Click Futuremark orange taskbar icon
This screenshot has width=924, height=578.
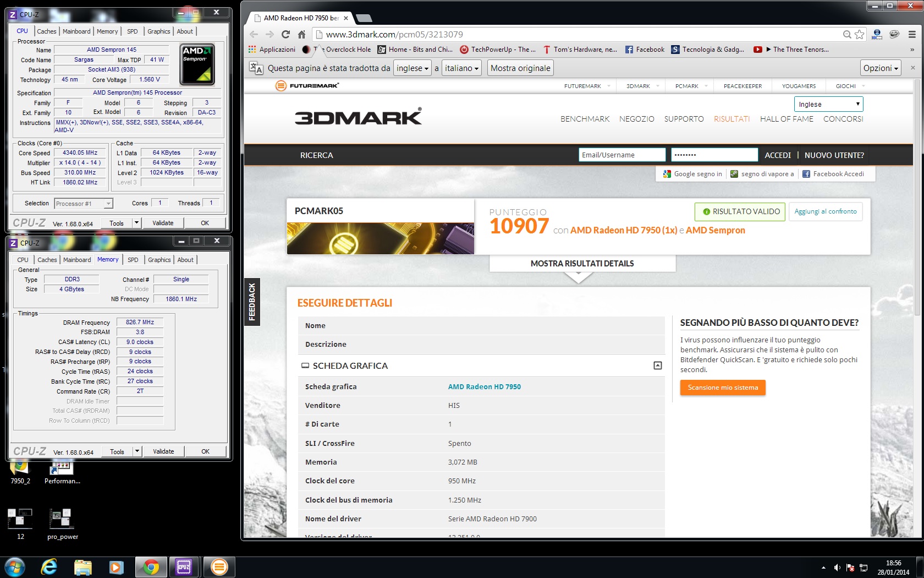tap(219, 567)
